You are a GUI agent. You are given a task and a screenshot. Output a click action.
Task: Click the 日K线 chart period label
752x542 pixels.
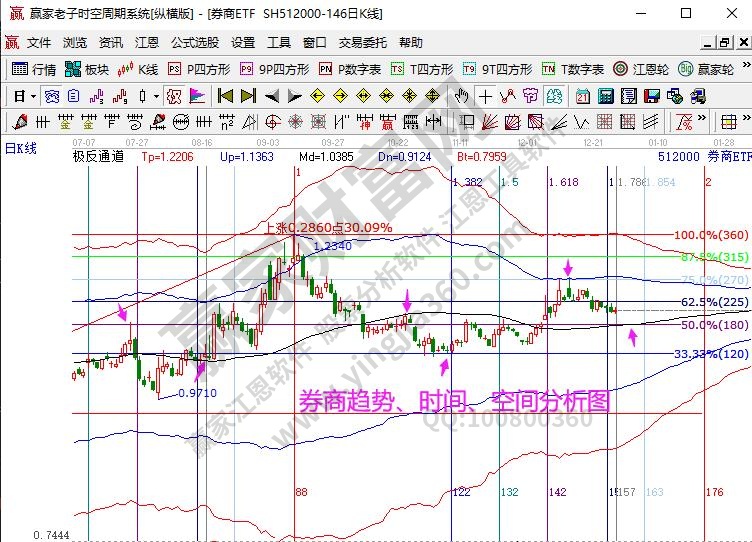(x=20, y=148)
